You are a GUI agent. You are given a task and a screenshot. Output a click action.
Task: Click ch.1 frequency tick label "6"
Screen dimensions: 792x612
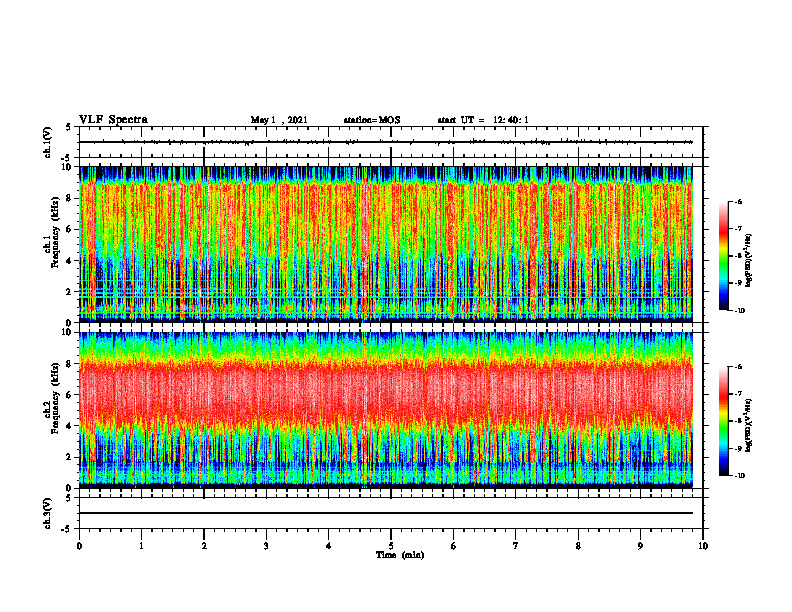tap(70, 230)
